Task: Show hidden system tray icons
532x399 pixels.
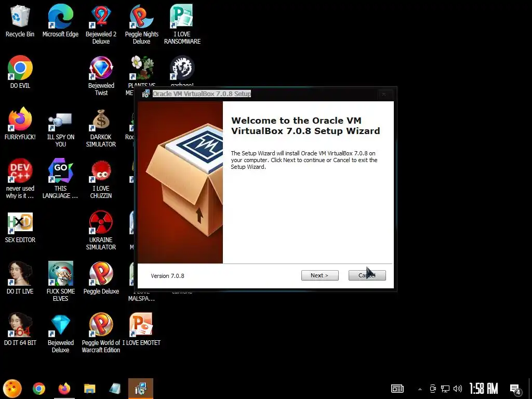Action: (x=420, y=389)
